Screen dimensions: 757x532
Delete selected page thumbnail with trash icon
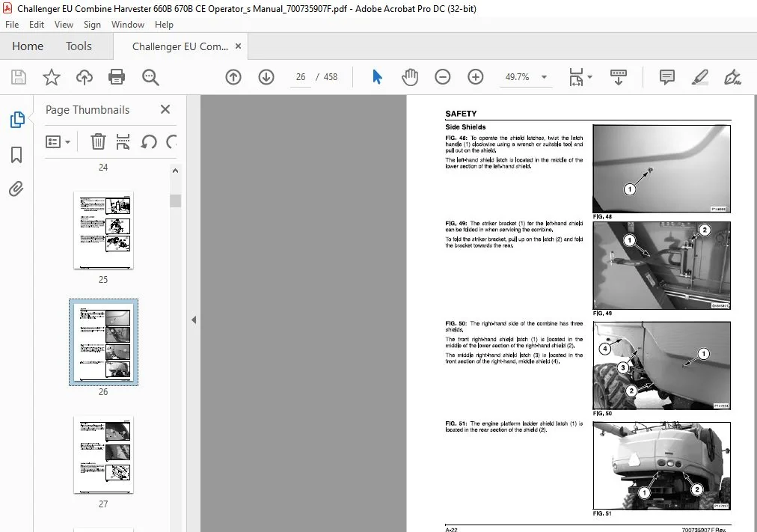98,141
